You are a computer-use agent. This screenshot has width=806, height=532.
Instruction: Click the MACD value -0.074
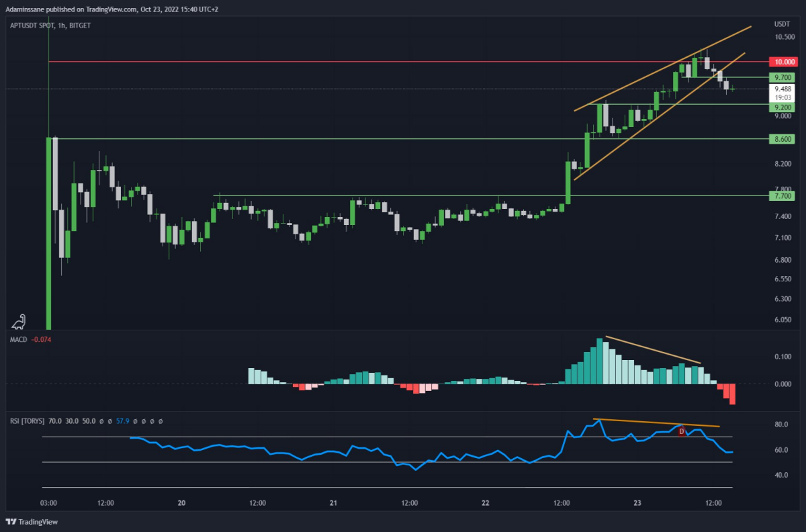click(42, 339)
